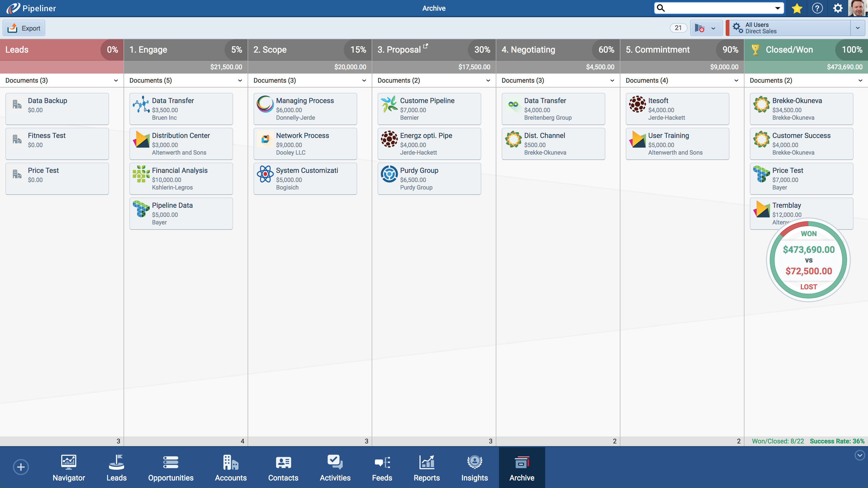This screenshot has width=868, height=488.
Task: Click the Export button
Action: click(24, 28)
